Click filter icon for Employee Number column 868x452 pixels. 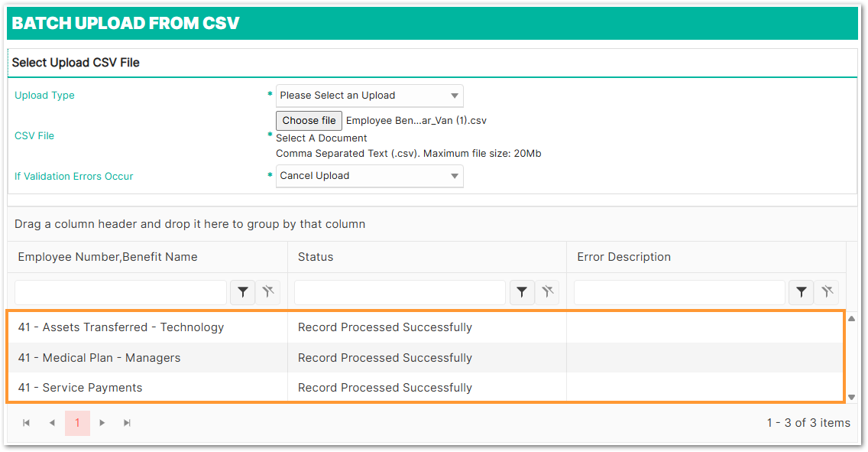tap(243, 292)
